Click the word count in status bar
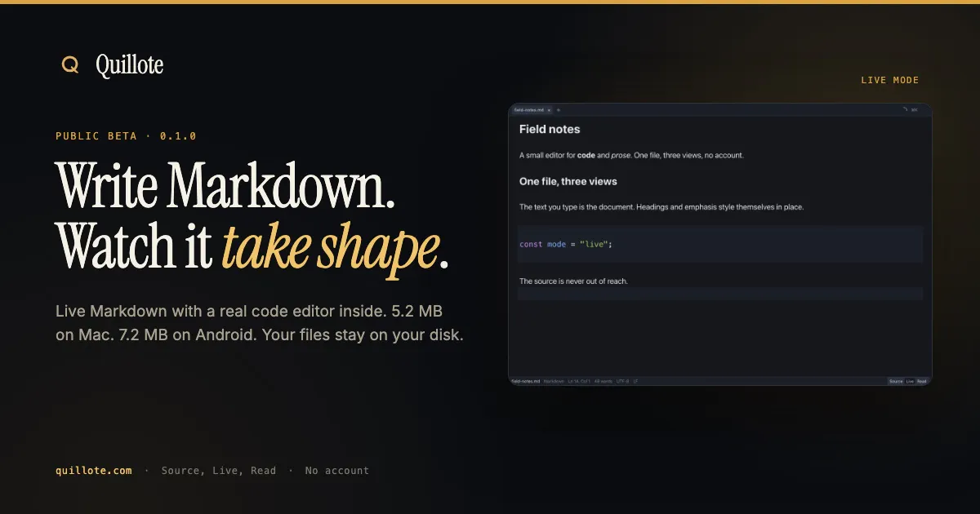 click(604, 381)
